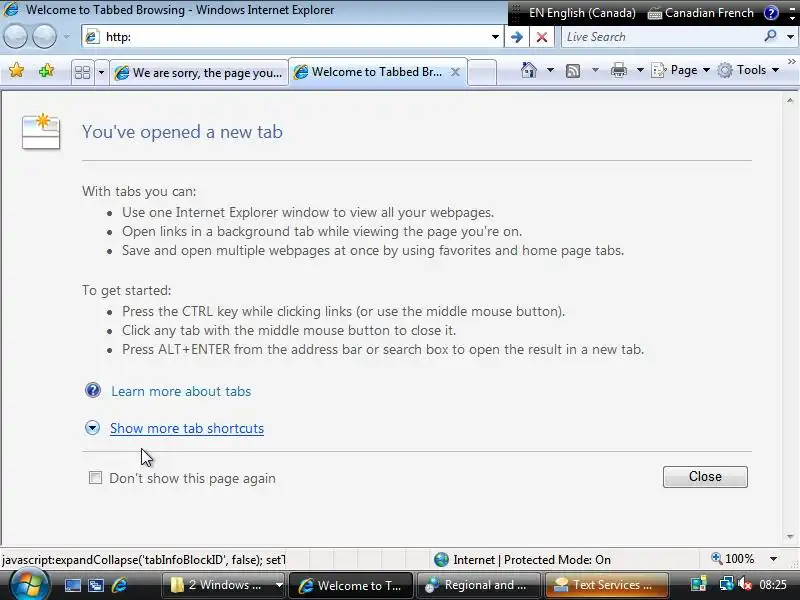Click the network tray icon
The image size is (800, 600).
point(726,585)
